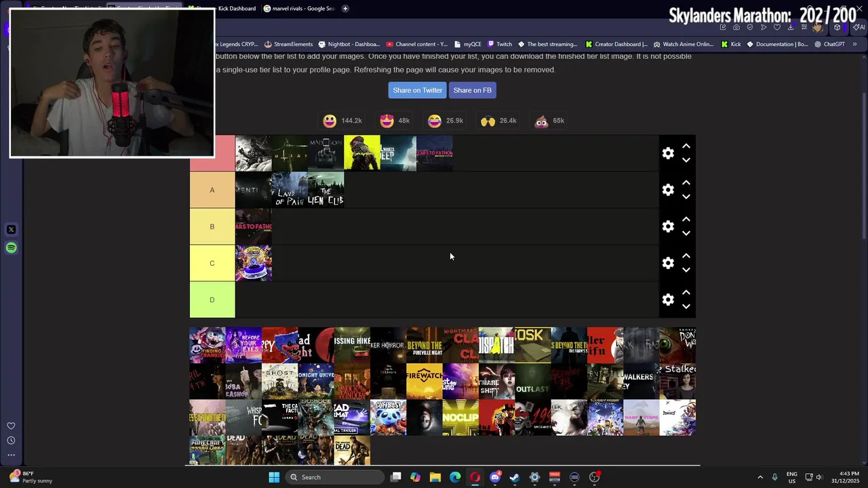This screenshot has height=488, width=868.
Task: Open settings gear for the A tier row
Action: [668, 190]
